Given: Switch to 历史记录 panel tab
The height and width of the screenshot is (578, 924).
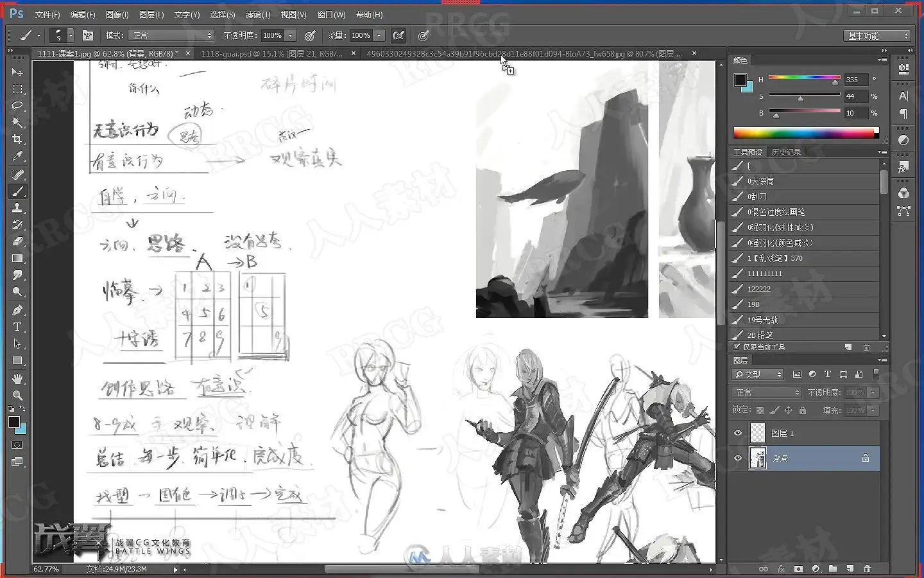Looking at the screenshot, I should point(786,152).
